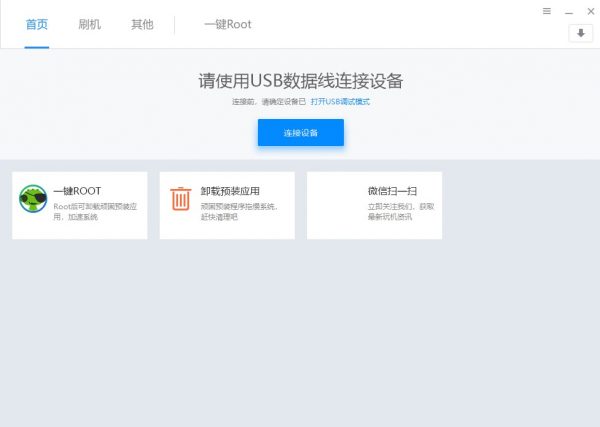Image resolution: width=600 pixels, height=427 pixels.
Task: Open the 微信扫一扫 card
Action: tap(375, 205)
